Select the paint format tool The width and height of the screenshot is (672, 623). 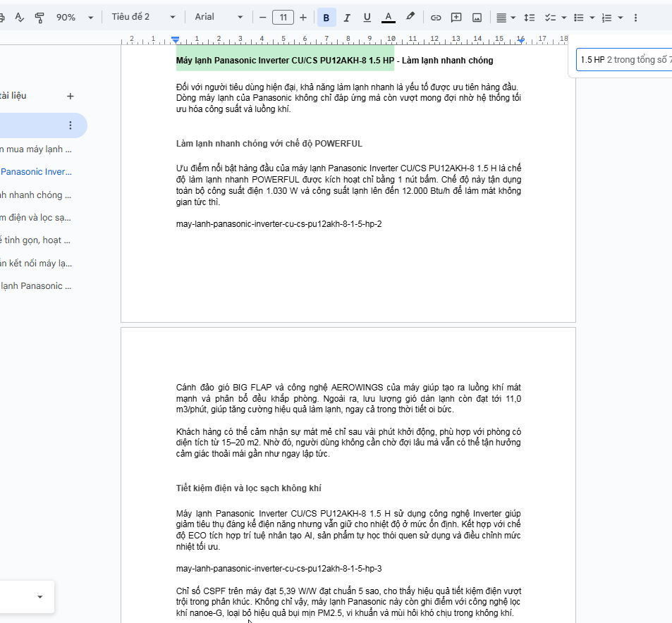click(39, 18)
